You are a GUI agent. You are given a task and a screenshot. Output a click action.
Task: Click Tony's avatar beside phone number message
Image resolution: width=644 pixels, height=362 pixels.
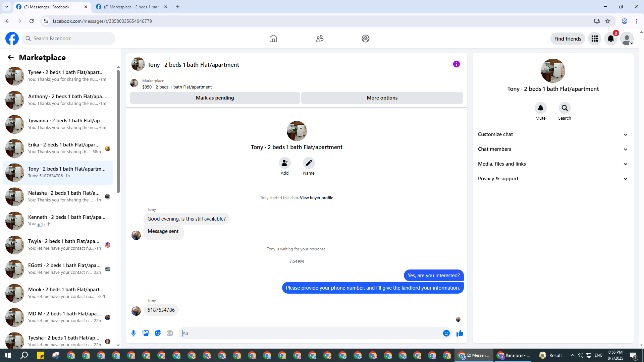[136, 311]
